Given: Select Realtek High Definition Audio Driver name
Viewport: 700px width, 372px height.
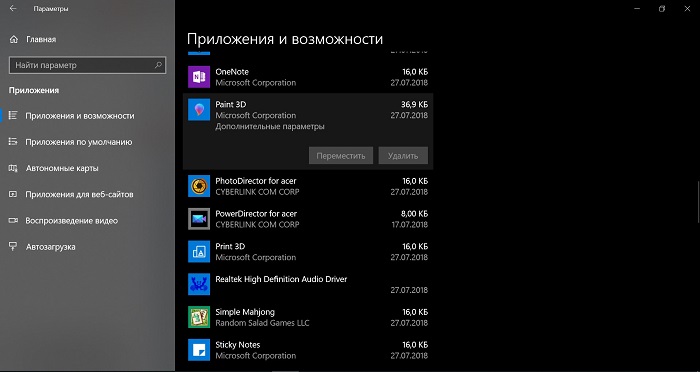Looking at the screenshot, I should point(281,279).
